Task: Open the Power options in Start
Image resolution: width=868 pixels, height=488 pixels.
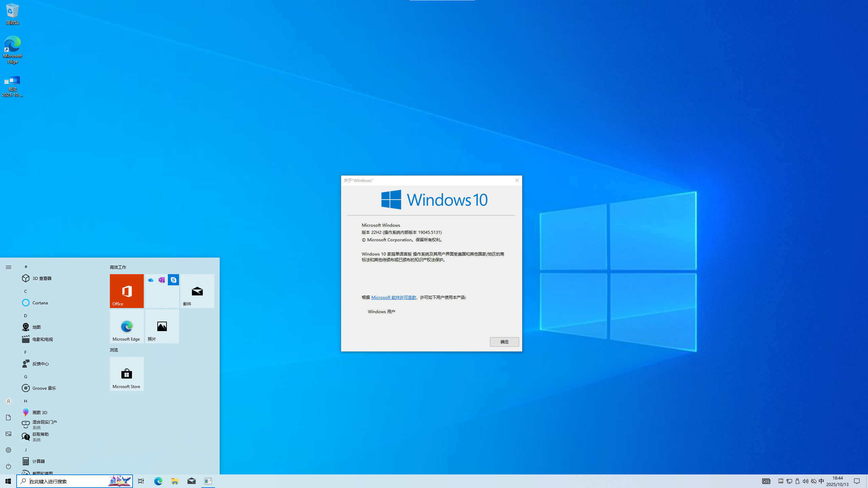Action: [8, 466]
